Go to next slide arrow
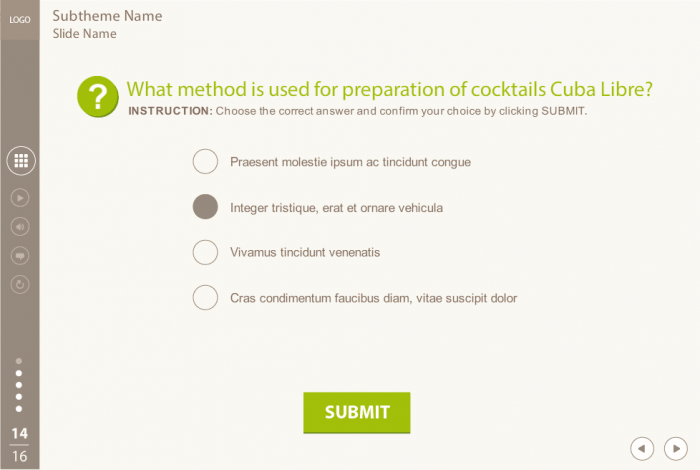Screen dimensions: 700x470 click(676, 448)
